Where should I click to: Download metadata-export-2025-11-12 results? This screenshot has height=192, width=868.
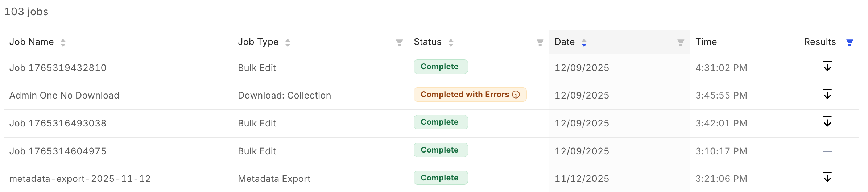(827, 178)
